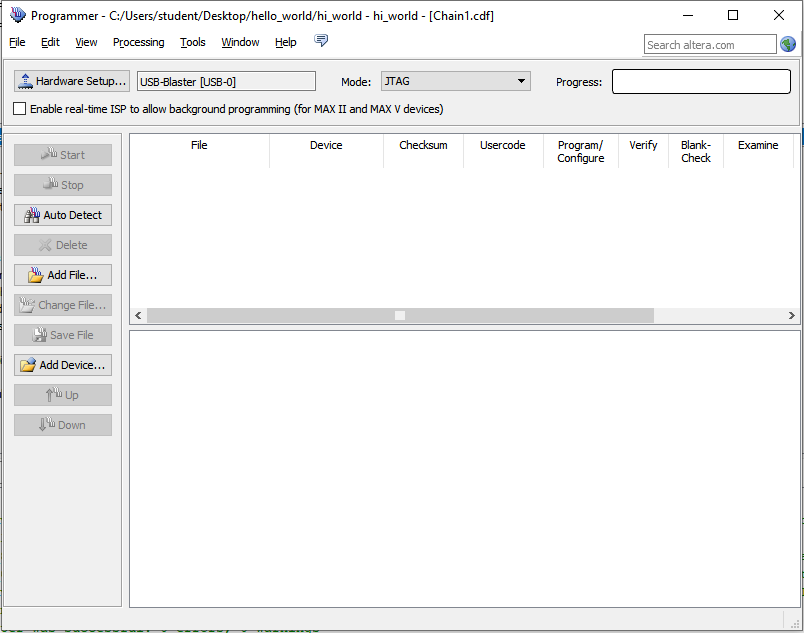Click the Checksum column header

tap(423, 145)
